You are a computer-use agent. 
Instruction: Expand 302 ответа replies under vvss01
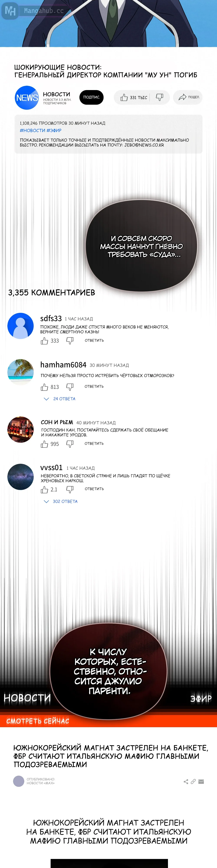pos(61,501)
